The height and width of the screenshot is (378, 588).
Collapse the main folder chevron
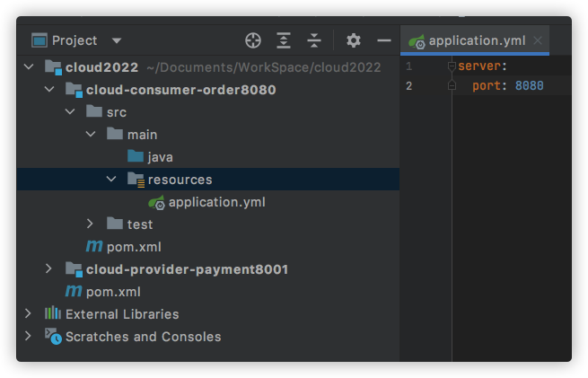click(x=91, y=135)
